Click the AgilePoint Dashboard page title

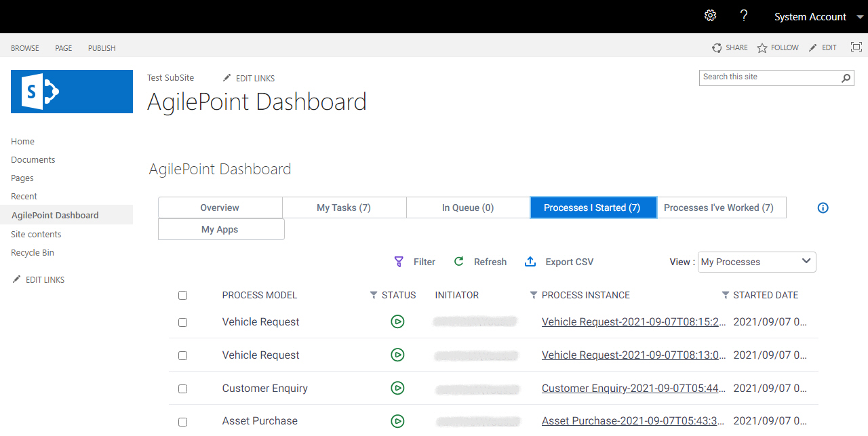(257, 102)
